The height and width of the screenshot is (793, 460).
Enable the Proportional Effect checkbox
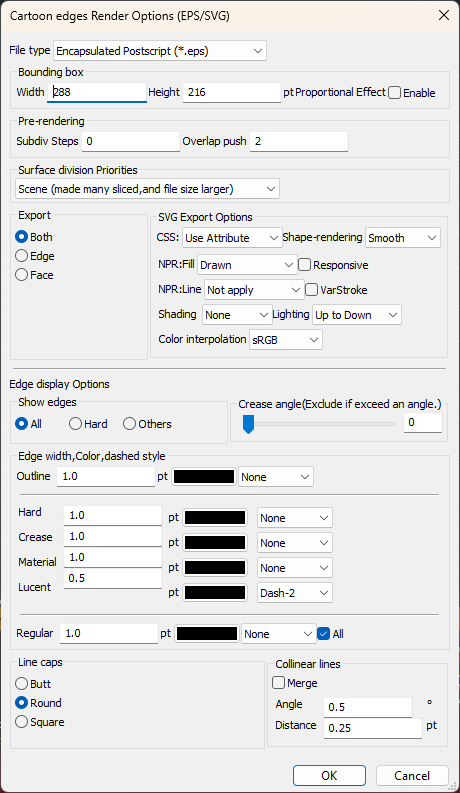point(394,93)
